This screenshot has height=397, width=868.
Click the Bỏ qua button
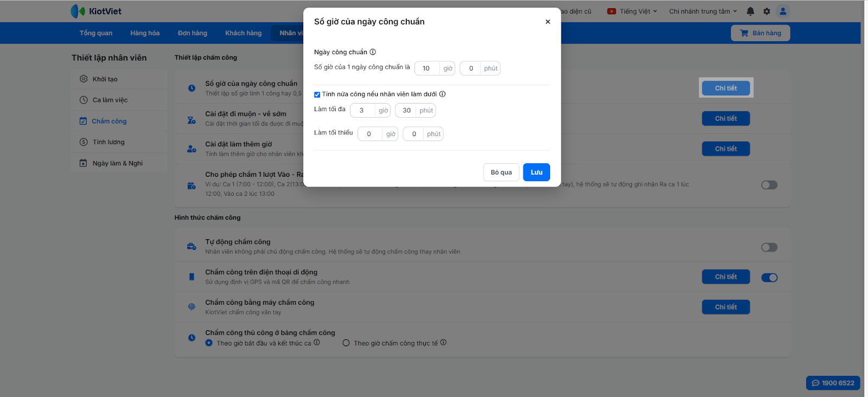pos(501,172)
